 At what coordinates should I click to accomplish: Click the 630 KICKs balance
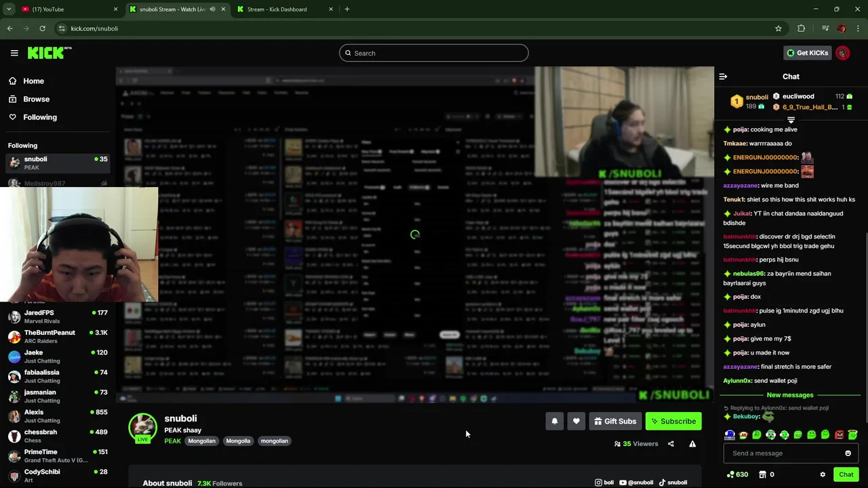pos(737,474)
